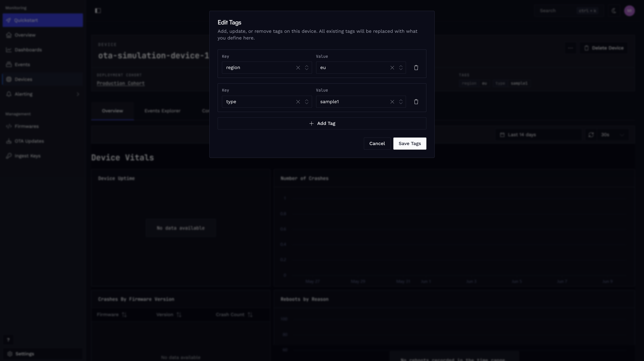Clear the type key field
This screenshot has height=361, width=644.
(298, 102)
